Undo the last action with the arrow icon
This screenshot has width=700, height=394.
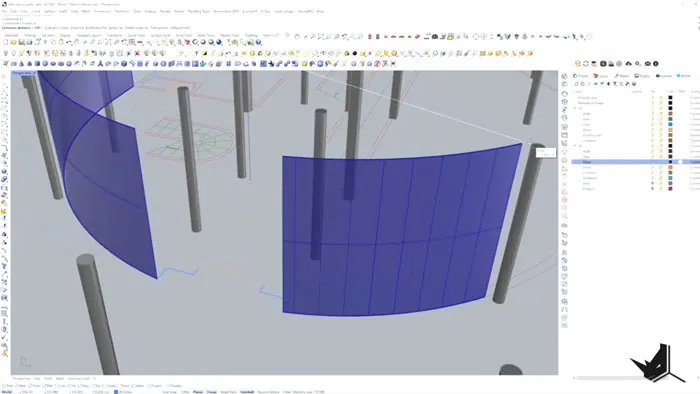pyautogui.click(x=69, y=42)
